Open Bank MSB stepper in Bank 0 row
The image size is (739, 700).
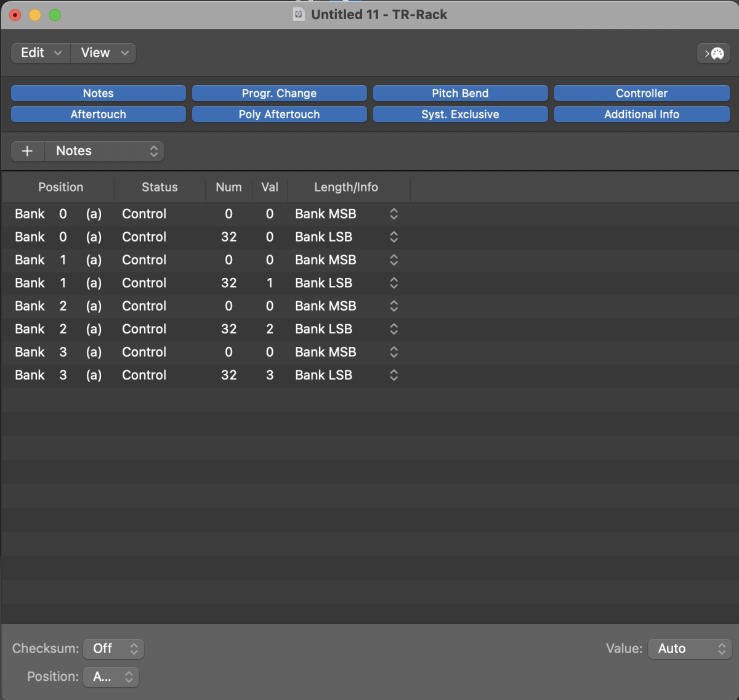[x=394, y=214]
